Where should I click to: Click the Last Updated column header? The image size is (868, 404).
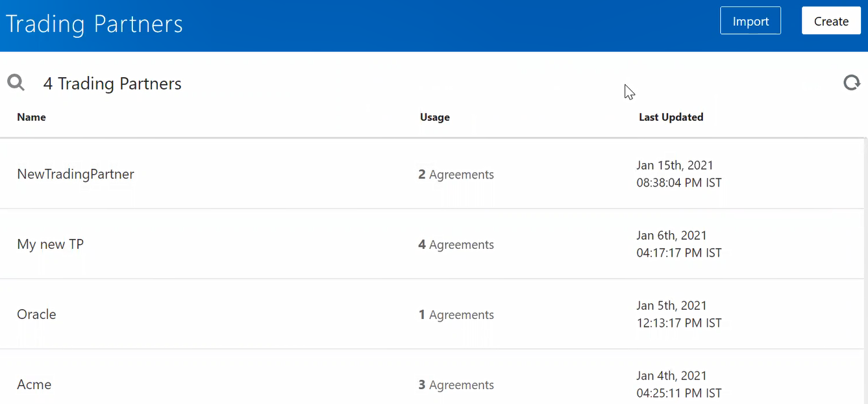pyautogui.click(x=671, y=117)
